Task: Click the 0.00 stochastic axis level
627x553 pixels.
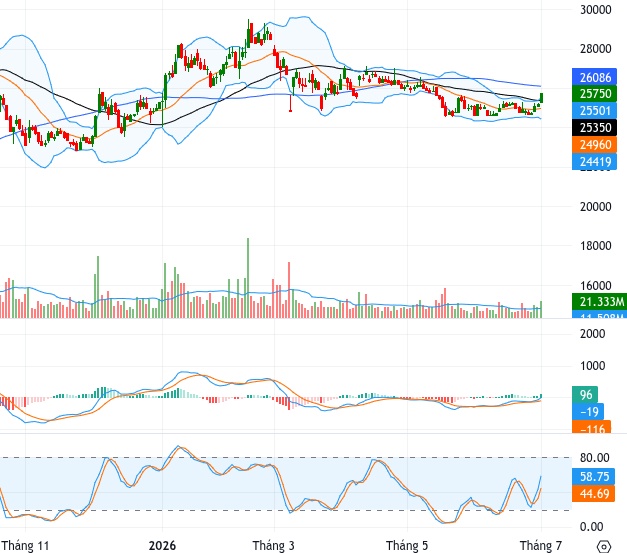Action: click(591, 527)
